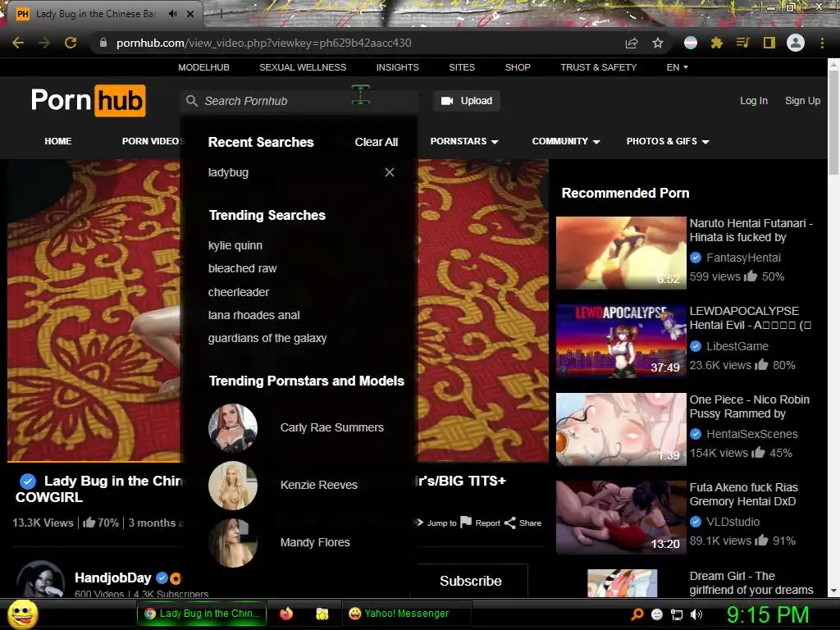
Task: Select 'ladybug' recent search entry
Action: point(228,172)
